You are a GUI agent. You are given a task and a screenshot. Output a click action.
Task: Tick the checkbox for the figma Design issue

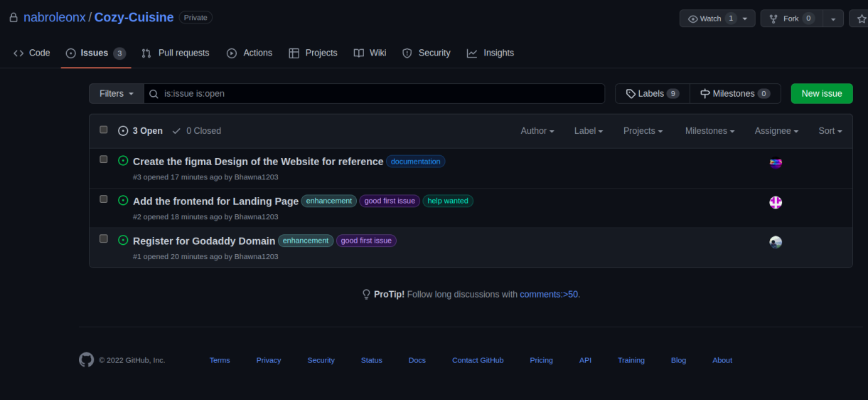coord(104,159)
